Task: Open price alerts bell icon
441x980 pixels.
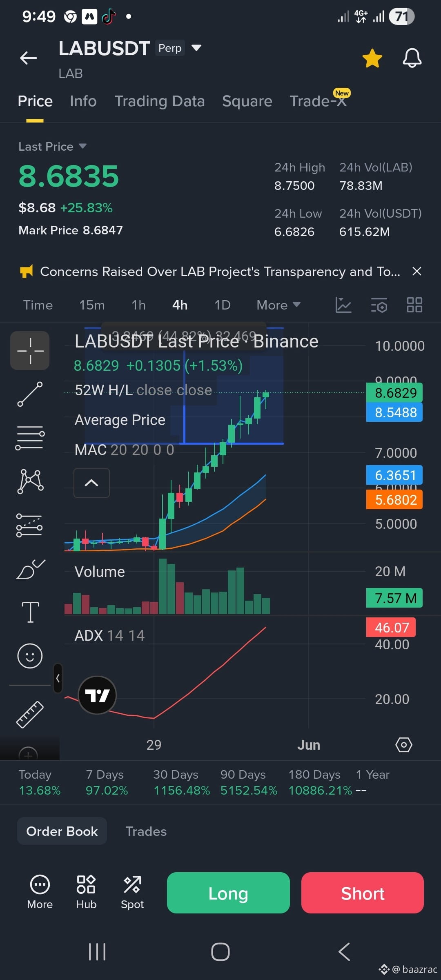Action: (x=412, y=58)
